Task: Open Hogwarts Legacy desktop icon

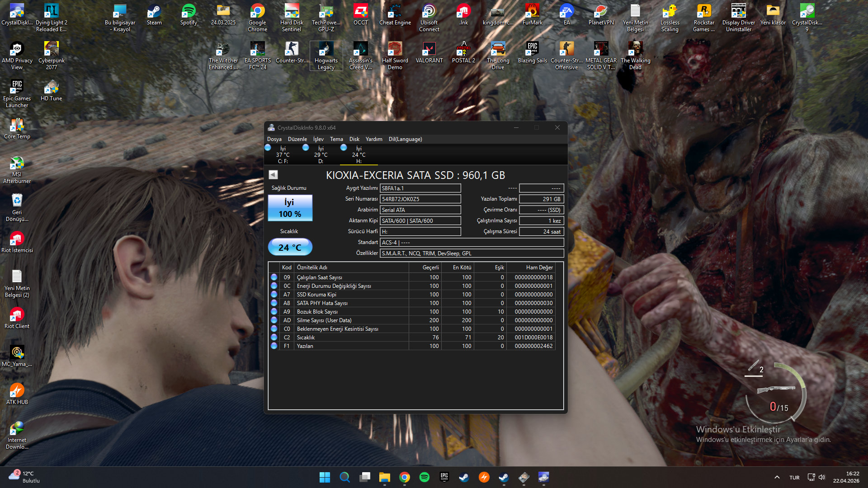Action: 326,56
